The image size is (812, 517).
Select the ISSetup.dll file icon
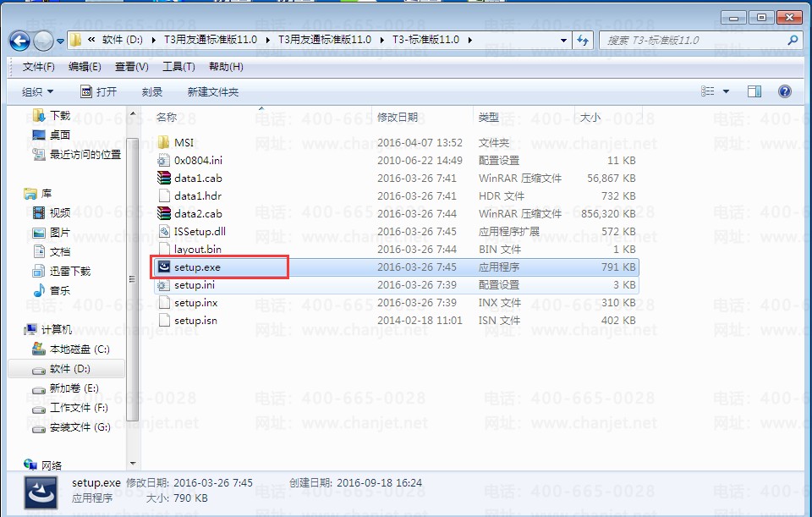(x=163, y=231)
